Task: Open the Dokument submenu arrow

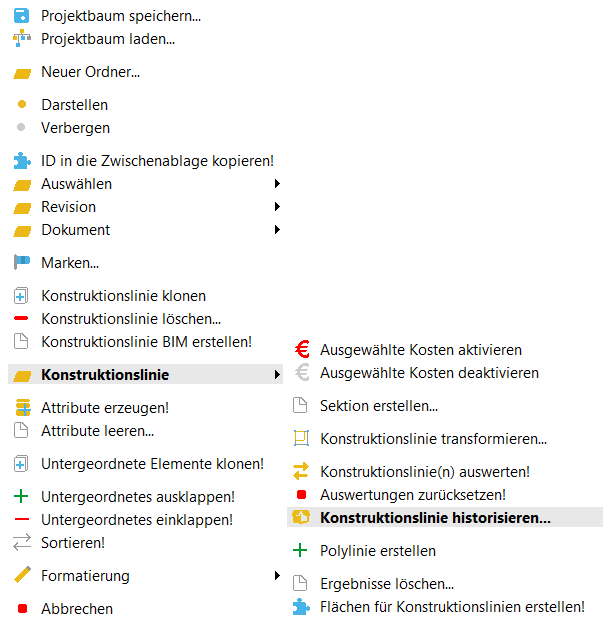Action: (277, 230)
